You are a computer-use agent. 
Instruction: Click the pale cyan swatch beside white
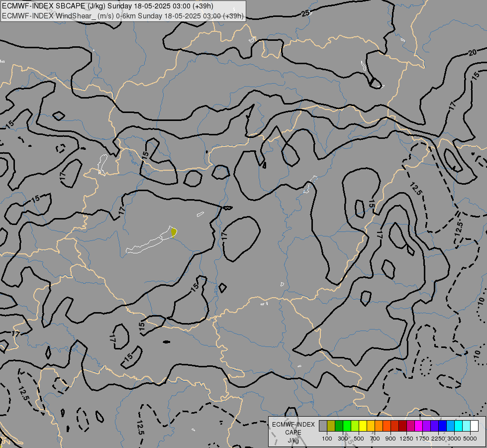pyautogui.click(x=467, y=426)
